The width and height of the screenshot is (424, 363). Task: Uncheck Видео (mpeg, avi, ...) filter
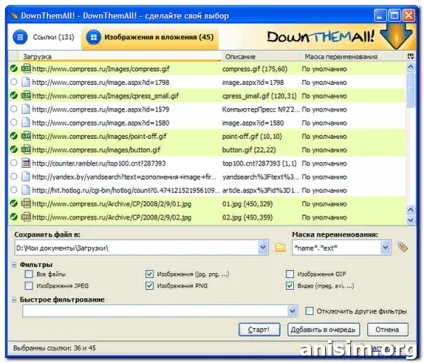coord(290,286)
